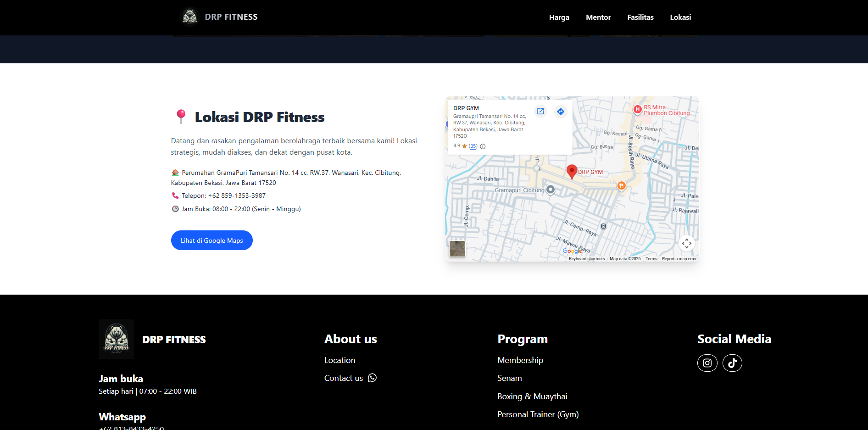Click the Gramapuri Cibitung gray location marker
This screenshot has width=868, height=430.
pyautogui.click(x=551, y=190)
